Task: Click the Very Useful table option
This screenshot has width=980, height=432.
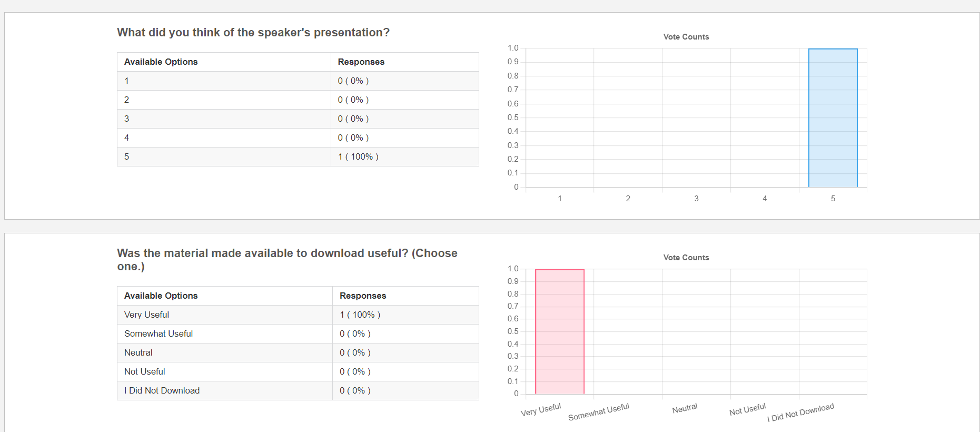Action: coord(146,315)
